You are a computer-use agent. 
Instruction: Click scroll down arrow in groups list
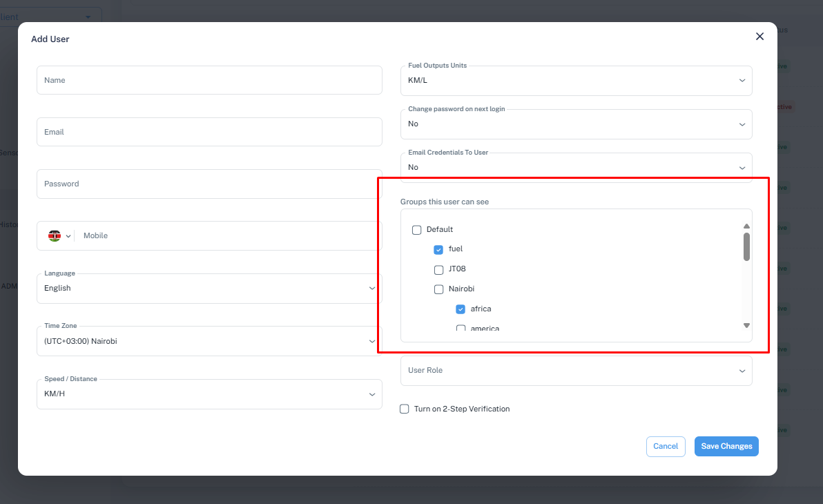[746, 325]
